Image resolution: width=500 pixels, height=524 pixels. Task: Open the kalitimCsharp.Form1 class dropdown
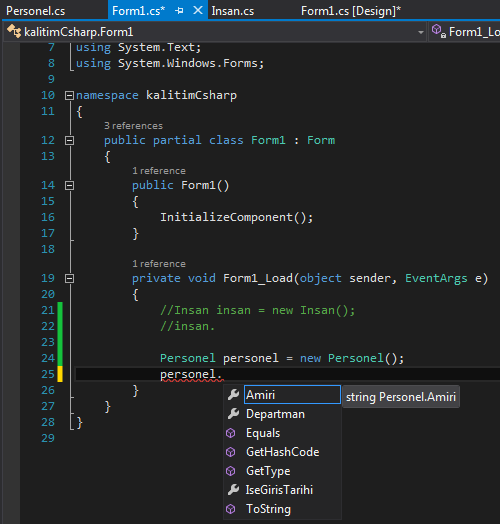pos(215,32)
